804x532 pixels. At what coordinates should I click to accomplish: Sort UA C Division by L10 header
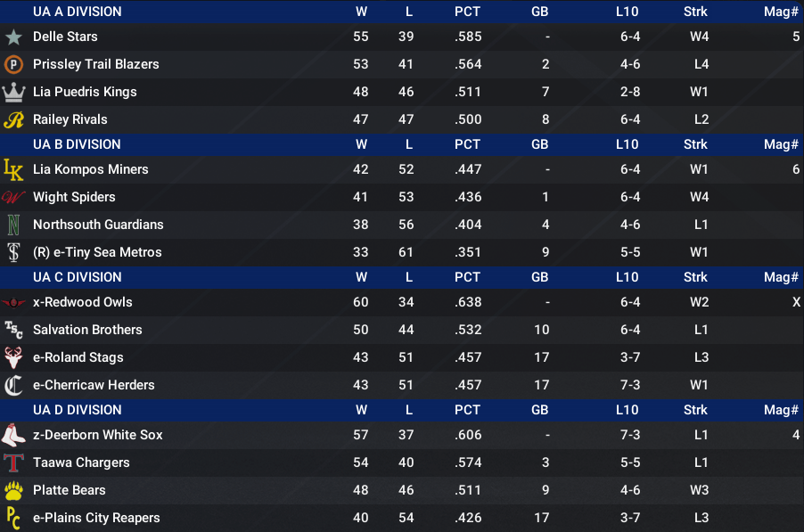628,277
